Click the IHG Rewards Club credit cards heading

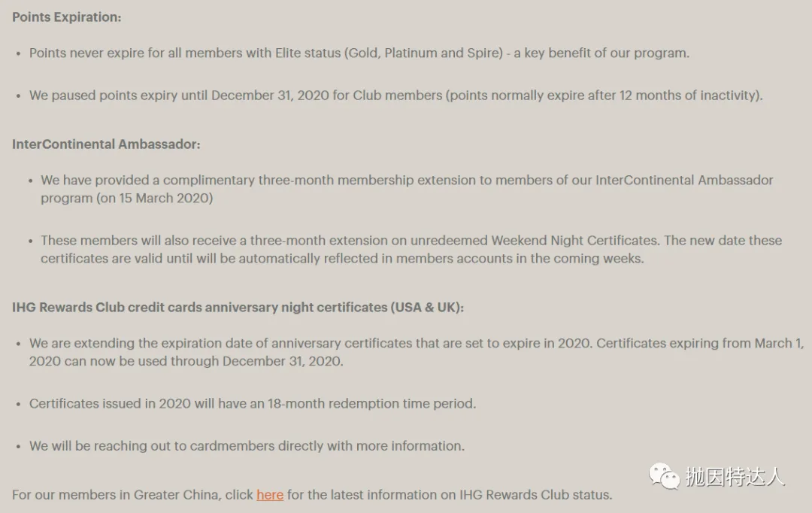coord(238,307)
